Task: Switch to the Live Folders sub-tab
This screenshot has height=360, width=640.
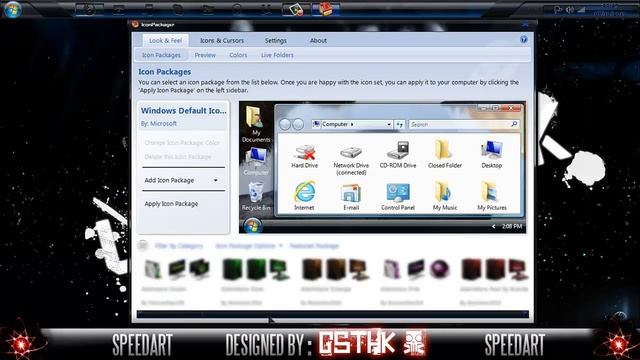Action: click(x=277, y=55)
